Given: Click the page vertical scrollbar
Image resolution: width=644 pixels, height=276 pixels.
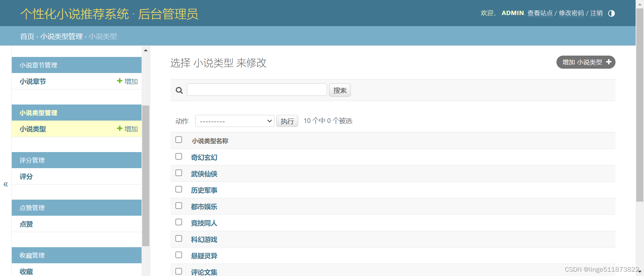Looking at the screenshot, I should 640,105.
